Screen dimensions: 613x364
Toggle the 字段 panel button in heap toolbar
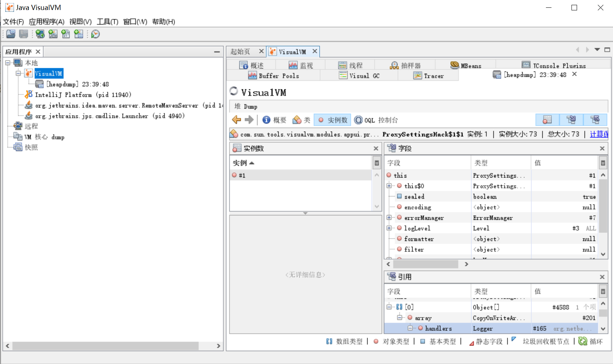tap(571, 120)
